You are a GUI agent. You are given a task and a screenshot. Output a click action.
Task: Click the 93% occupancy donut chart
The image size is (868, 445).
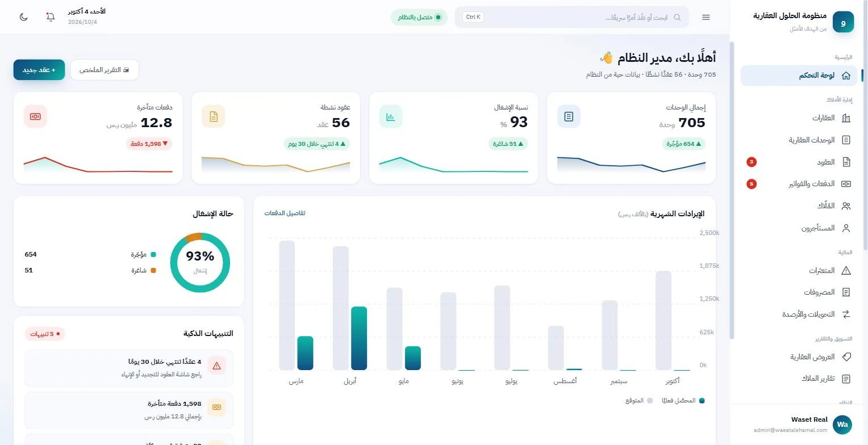coord(200,263)
